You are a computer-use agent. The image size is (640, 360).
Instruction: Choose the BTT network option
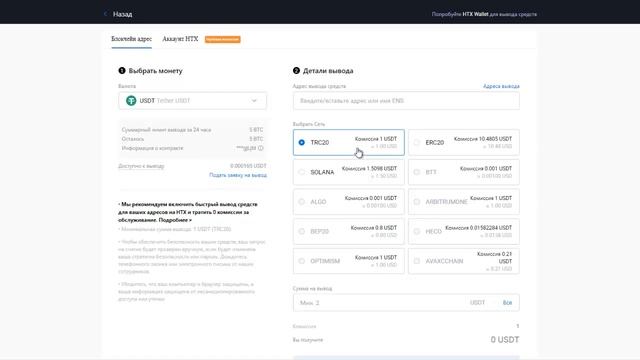click(x=464, y=172)
